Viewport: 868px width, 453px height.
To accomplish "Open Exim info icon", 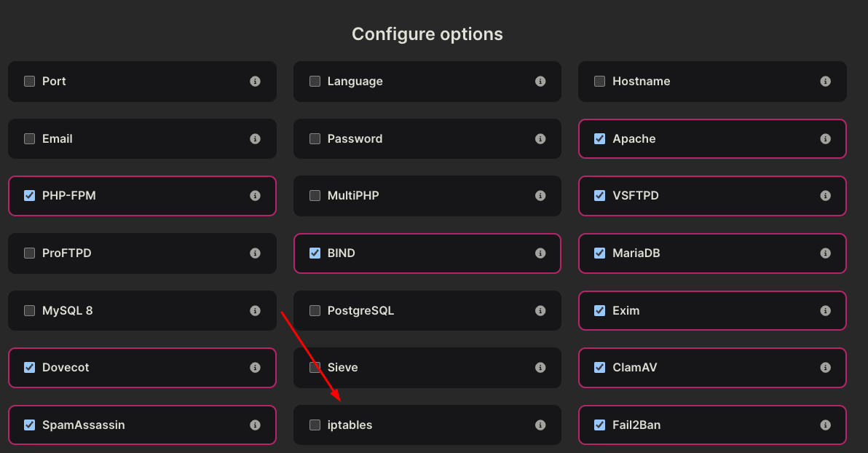I will [x=825, y=311].
